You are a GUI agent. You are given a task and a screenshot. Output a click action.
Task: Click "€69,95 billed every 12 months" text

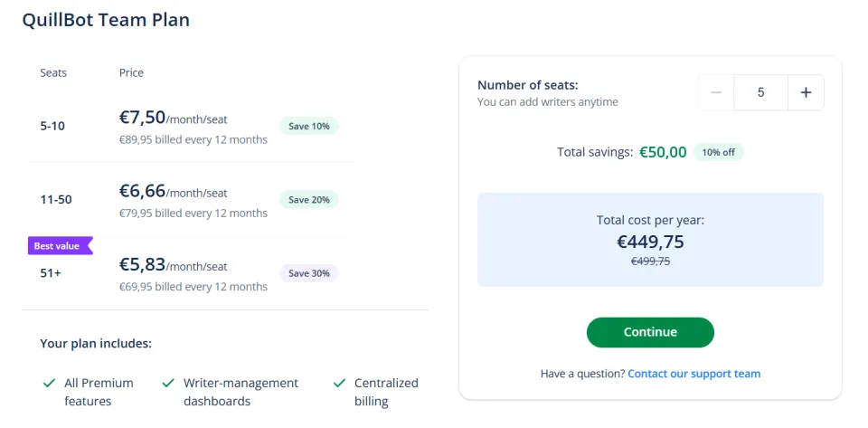(x=193, y=287)
